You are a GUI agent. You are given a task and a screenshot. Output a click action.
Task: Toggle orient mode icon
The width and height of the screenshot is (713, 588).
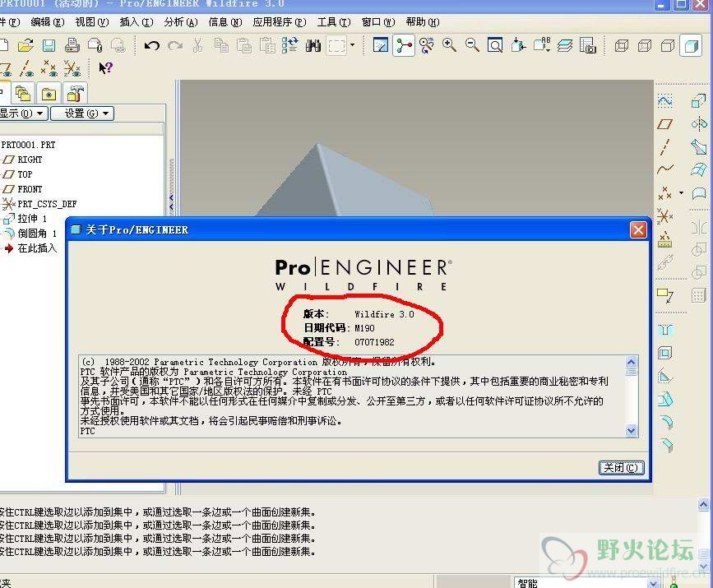[x=427, y=45]
